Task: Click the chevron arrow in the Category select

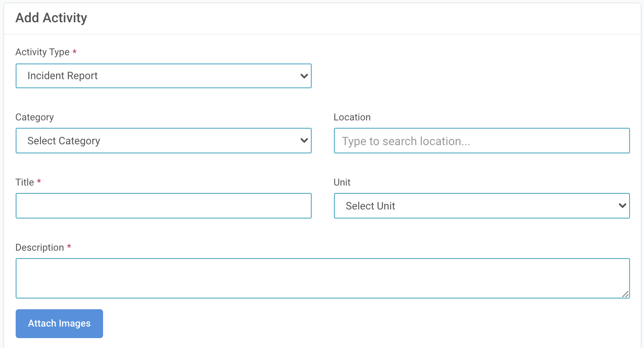Action: (x=304, y=141)
